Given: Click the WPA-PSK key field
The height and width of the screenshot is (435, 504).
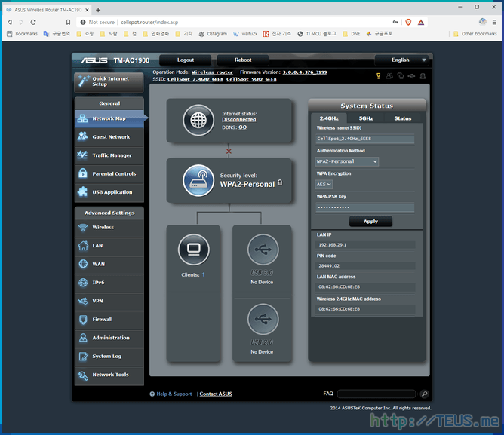Looking at the screenshot, I should coord(365,207).
